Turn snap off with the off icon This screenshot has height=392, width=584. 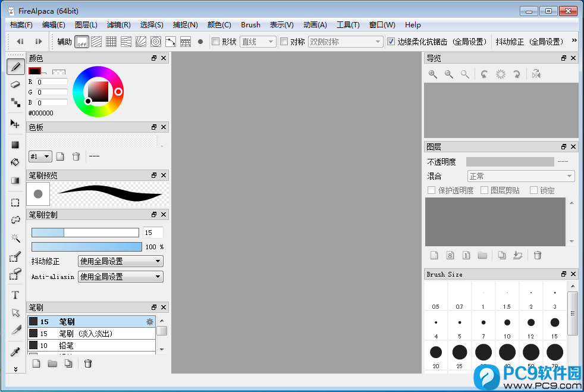point(81,42)
